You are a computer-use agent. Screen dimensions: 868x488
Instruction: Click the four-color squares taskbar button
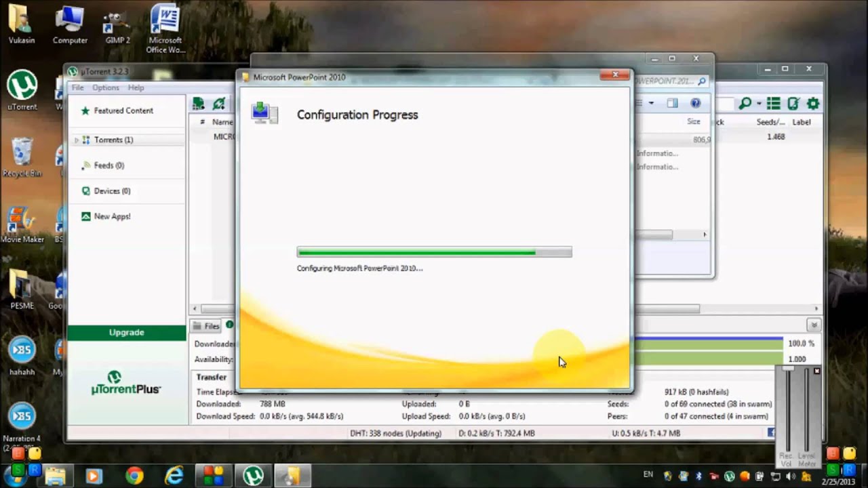tap(214, 476)
